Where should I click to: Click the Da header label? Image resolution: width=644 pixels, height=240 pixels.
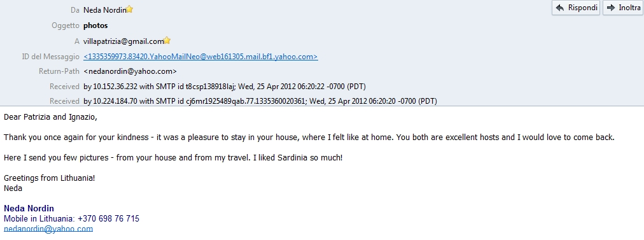pos(74,10)
